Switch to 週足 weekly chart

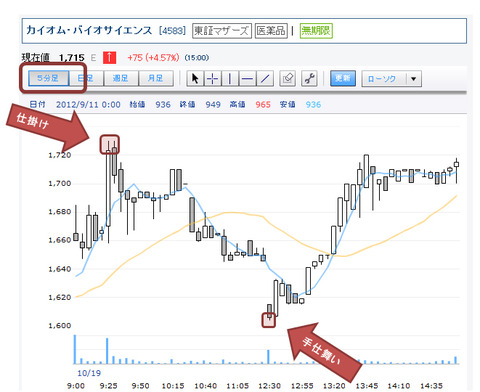(121, 78)
